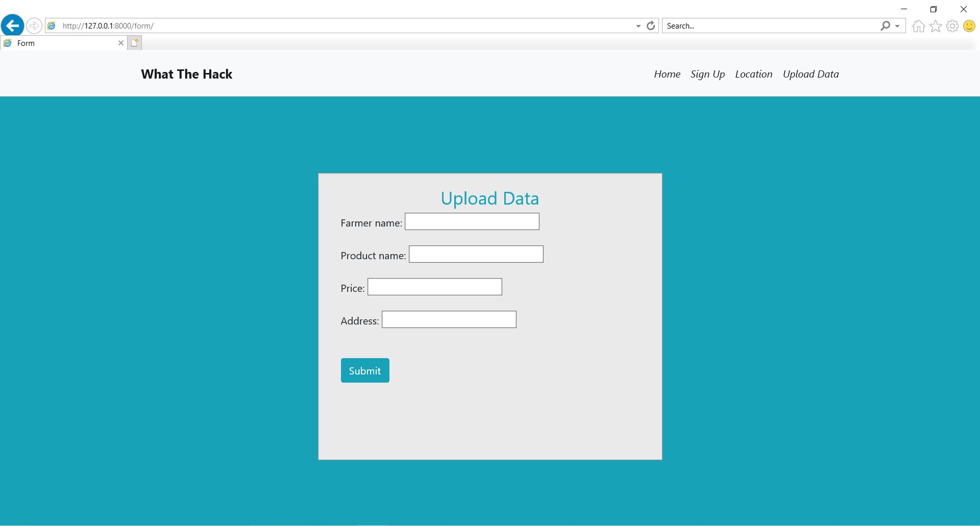Open the Tools gear icon

pyautogui.click(x=952, y=26)
